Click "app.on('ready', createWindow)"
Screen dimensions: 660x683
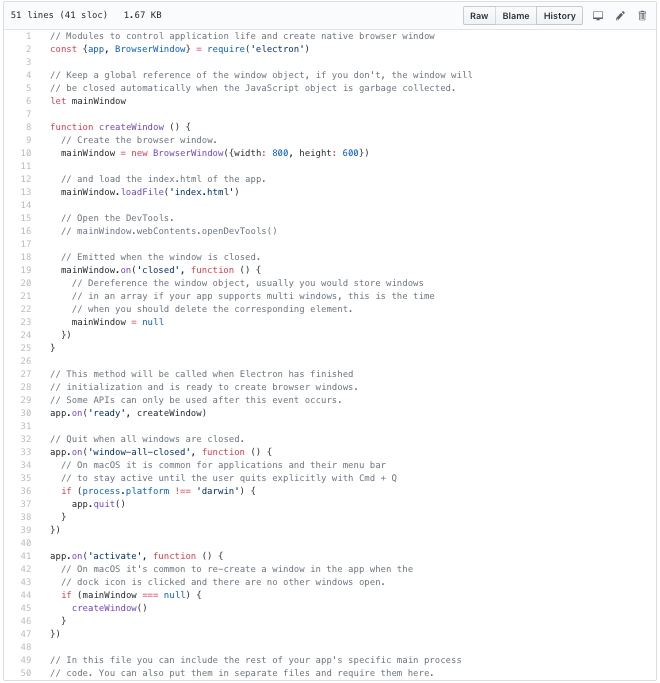pos(128,413)
